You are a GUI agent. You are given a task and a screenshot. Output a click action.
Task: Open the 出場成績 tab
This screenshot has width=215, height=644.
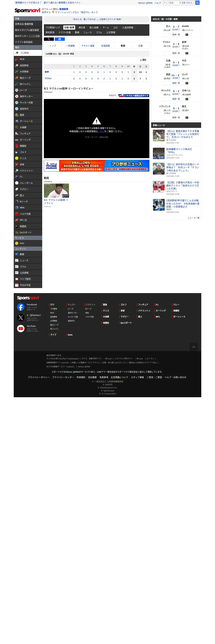click(x=105, y=46)
